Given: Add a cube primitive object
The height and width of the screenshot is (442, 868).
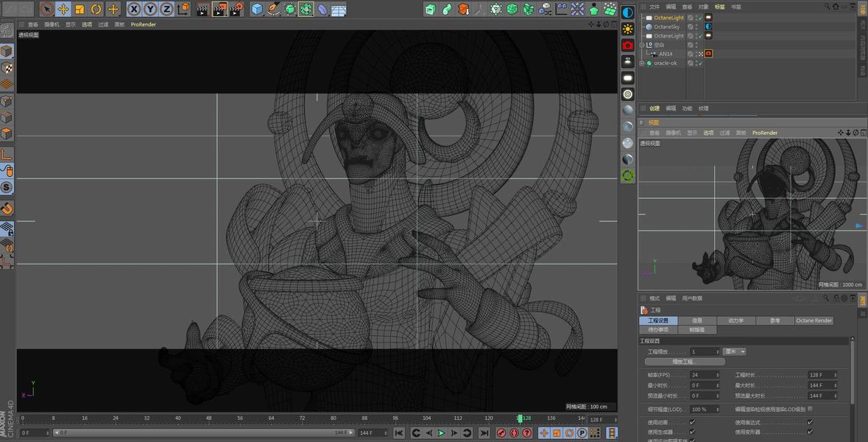Looking at the screenshot, I should [257, 9].
